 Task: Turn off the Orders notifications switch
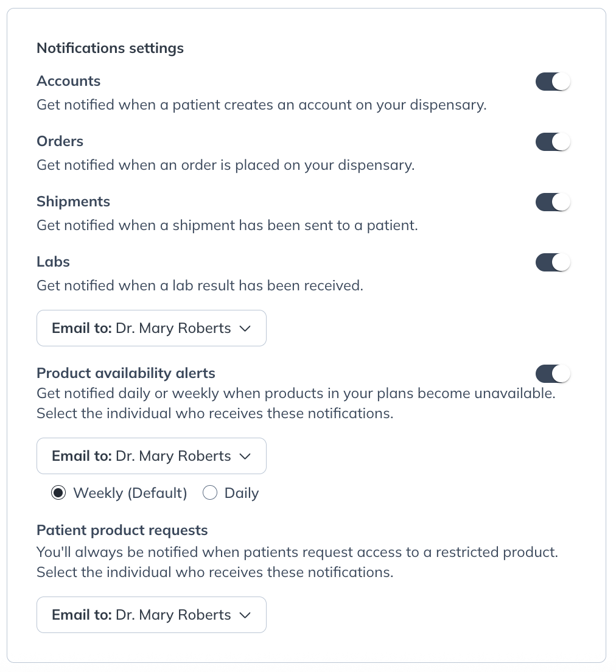point(553,142)
